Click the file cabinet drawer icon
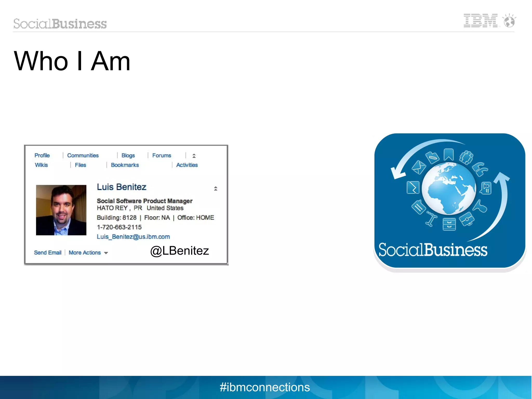Viewport: 532px width, 399px height. point(449,224)
